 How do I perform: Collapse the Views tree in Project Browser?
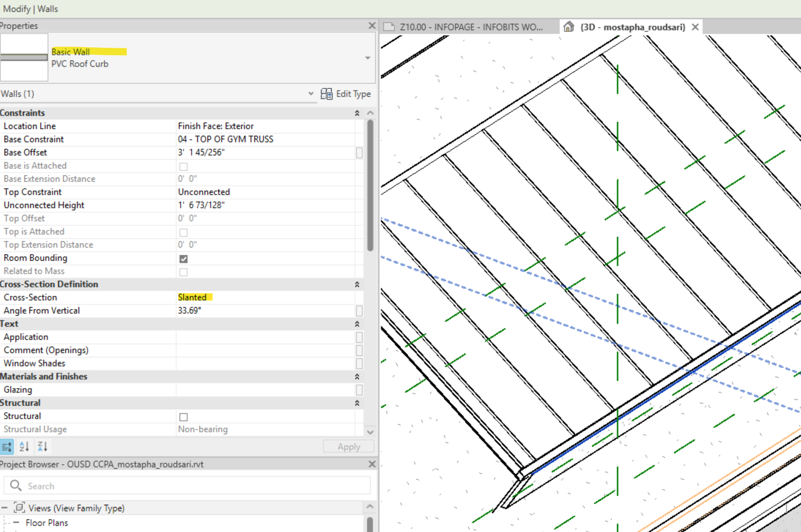click(x=4, y=508)
